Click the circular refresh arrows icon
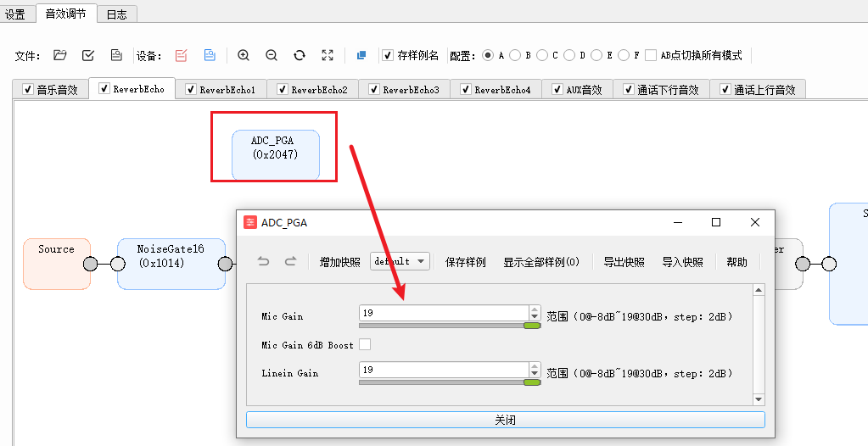The height and width of the screenshot is (446, 868). 300,55
